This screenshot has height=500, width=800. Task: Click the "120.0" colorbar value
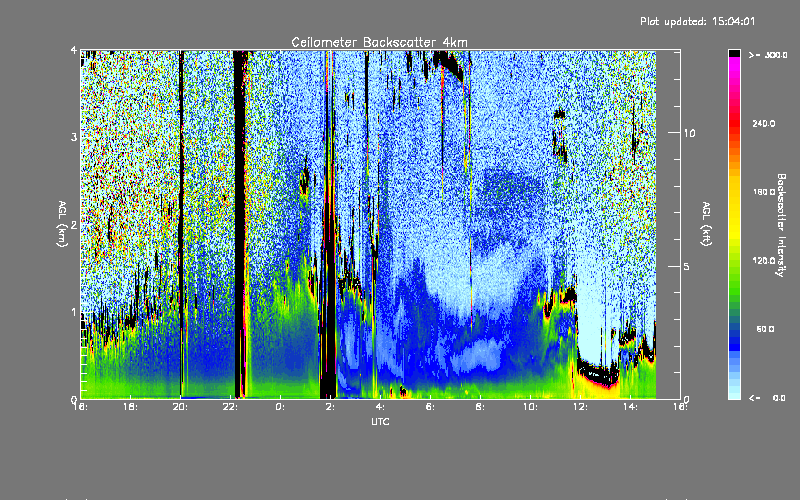(764, 261)
